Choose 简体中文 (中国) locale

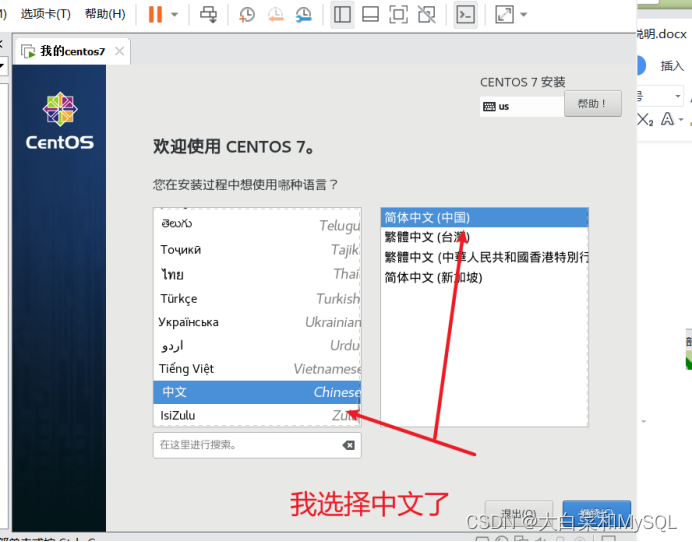[x=484, y=218]
